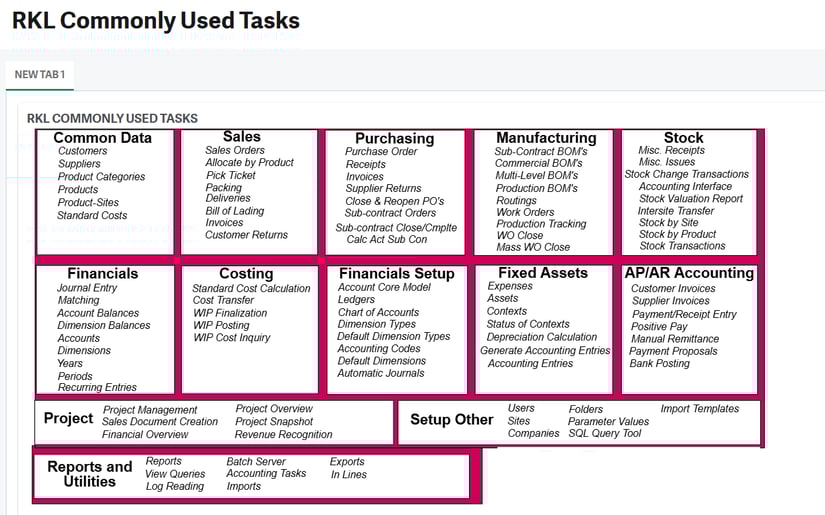Open Batch Server under Reports and Utilities
This screenshot has height=515, width=825.
(256, 462)
